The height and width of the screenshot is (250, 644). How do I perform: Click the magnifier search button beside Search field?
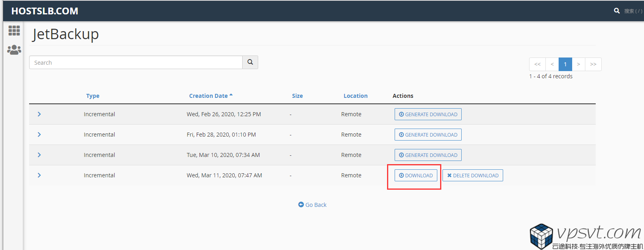click(250, 62)
